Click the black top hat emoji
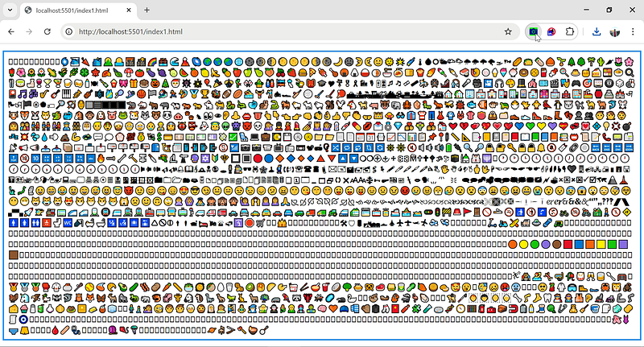 click(x=522, y=84)
